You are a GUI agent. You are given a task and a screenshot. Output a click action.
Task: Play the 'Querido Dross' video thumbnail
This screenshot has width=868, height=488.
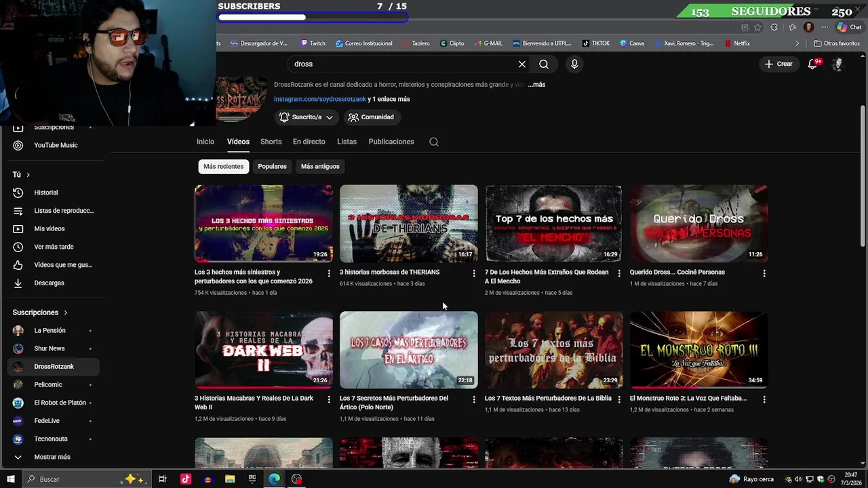coord(699,224)
